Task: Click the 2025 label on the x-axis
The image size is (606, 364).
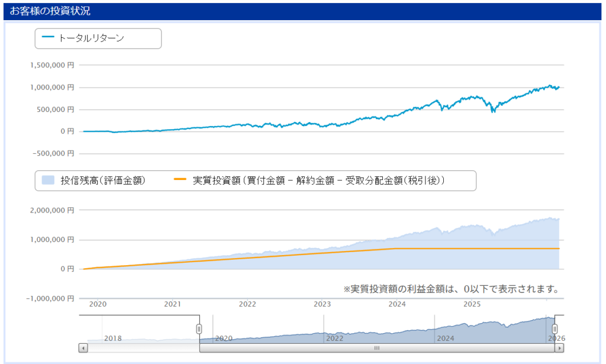Action: point(472,304)
